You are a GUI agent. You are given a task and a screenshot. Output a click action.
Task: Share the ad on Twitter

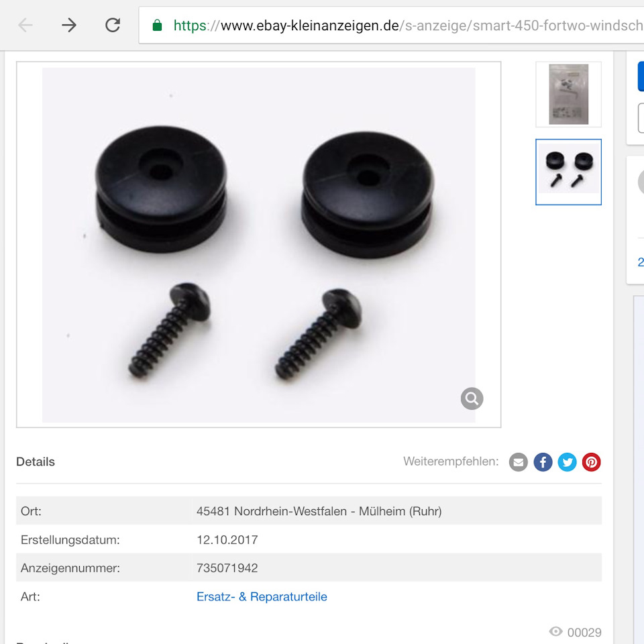568,462
